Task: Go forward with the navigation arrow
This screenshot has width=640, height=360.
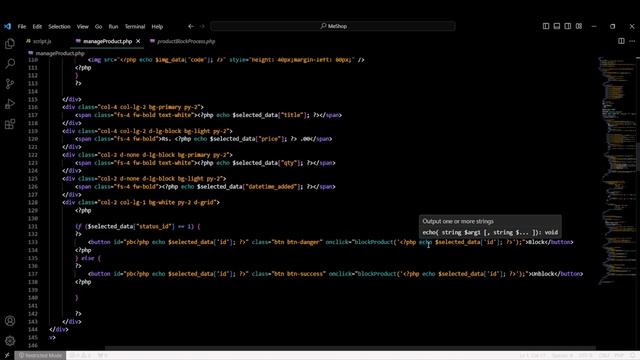Action: (x=202, y=26)
